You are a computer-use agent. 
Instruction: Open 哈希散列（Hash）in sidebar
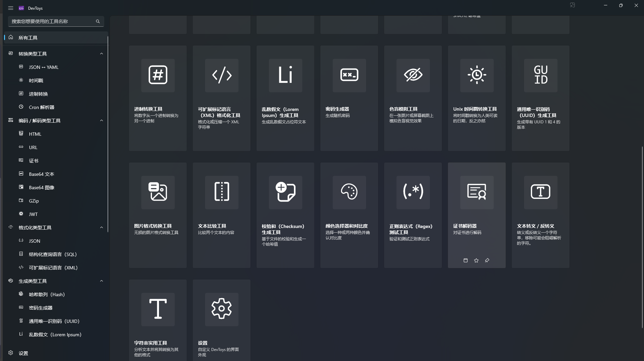[x=56, y=294]
